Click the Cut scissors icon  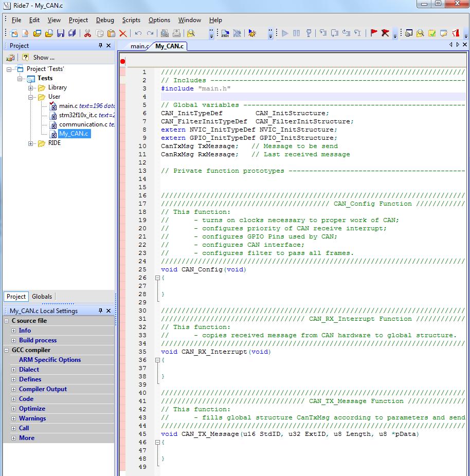point(88,33)
